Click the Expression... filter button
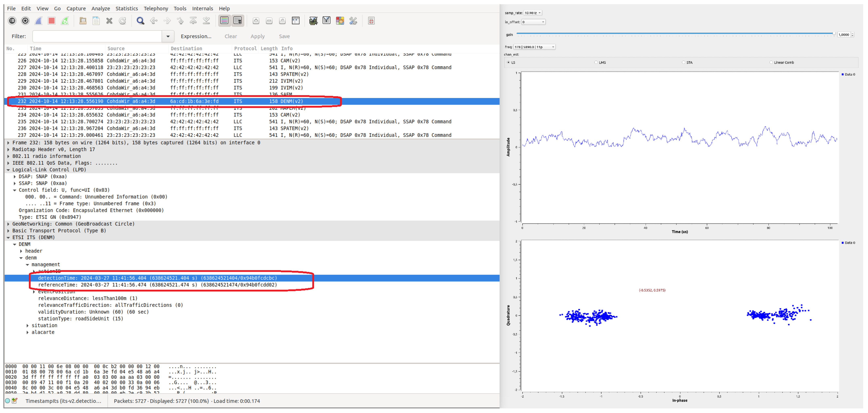The height and width of the screenshot is (413, 868). pos(196,36)
